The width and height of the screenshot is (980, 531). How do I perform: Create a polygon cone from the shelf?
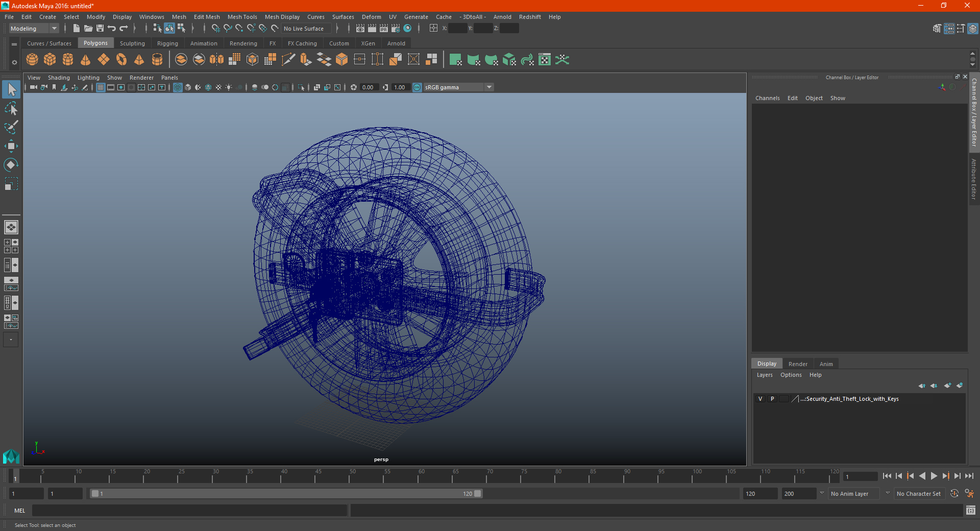coord(86,60)
